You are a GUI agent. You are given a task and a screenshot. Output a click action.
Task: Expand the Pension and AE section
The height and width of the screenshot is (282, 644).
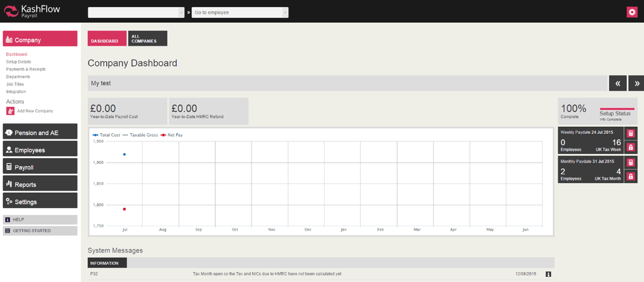(x=40, y=133)
